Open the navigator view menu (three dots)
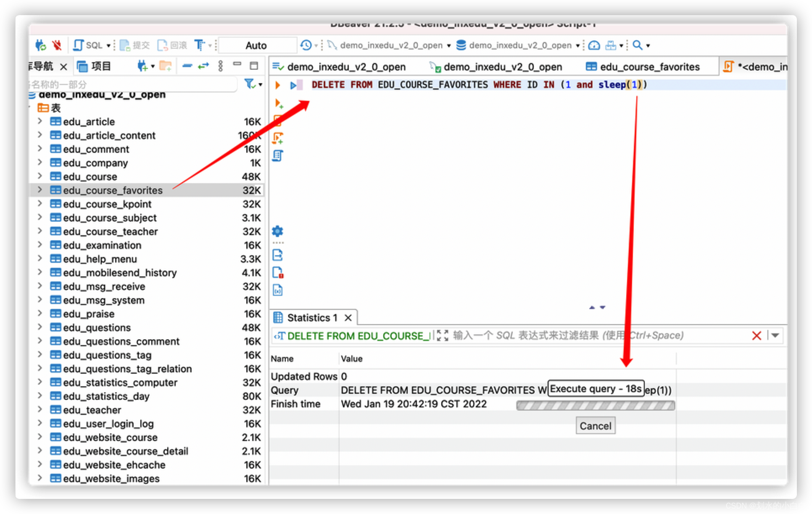812x514 pixels. [220, 66]
